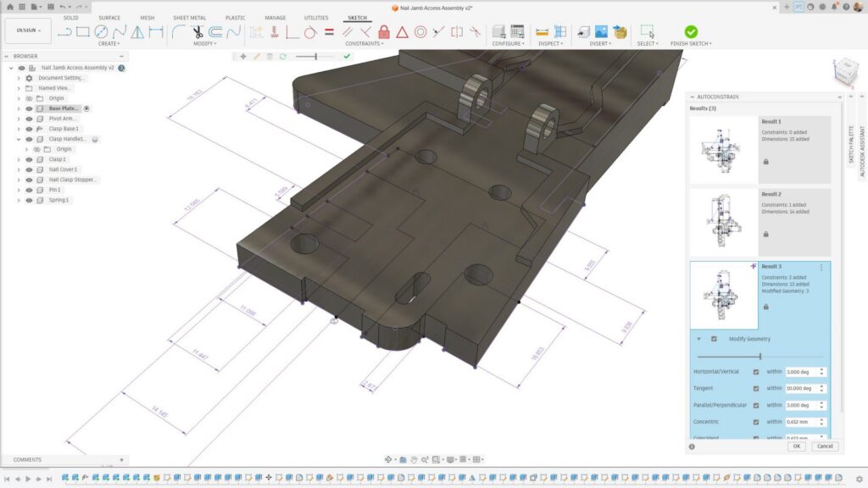Open timeline settings gear icon
The image size is (868, 488).
(859, 479)
